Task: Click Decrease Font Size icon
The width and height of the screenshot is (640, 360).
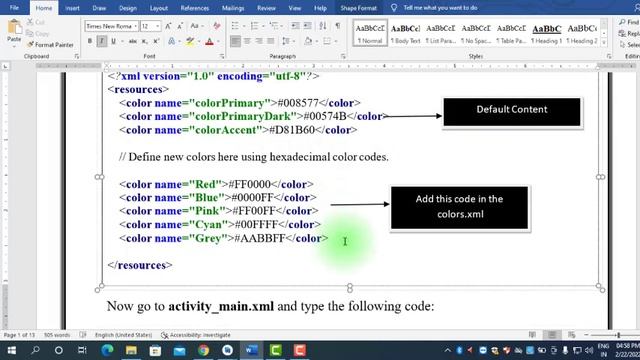Action: tap(180, 26)
